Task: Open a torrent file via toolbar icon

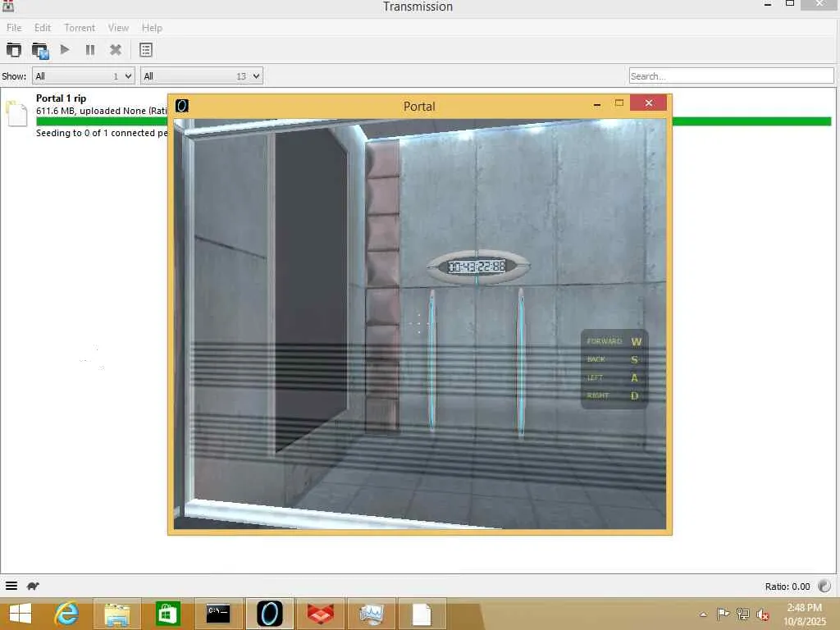Action: coord(14,50)
